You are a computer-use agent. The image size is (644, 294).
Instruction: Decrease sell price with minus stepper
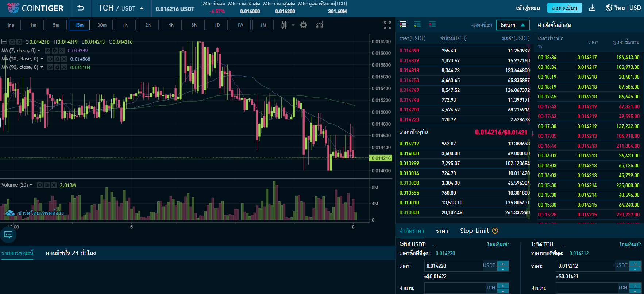click(x=635, y=269)
